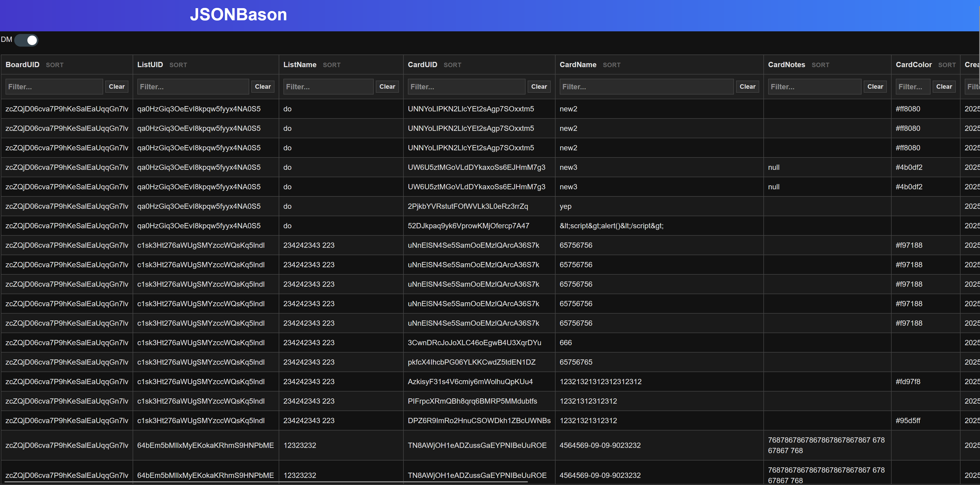Viewport: 980px width, 485px height.
Task: Focus the CardName filter field
Action: pos(646,87)
